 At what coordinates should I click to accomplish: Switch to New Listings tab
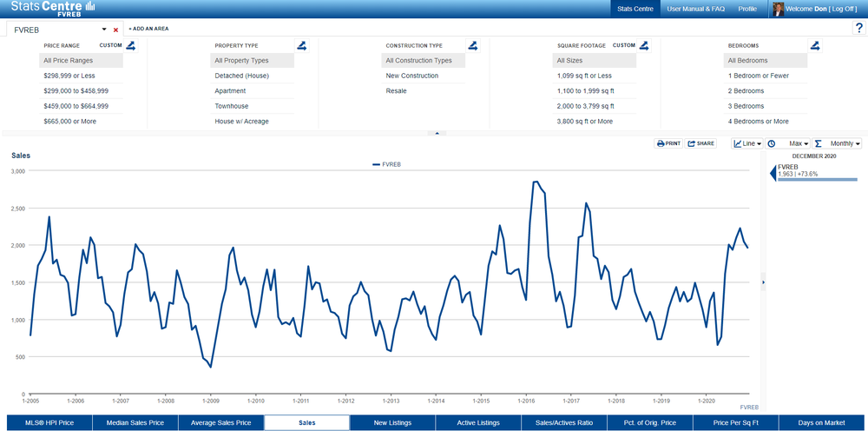(x=392, y=422)
